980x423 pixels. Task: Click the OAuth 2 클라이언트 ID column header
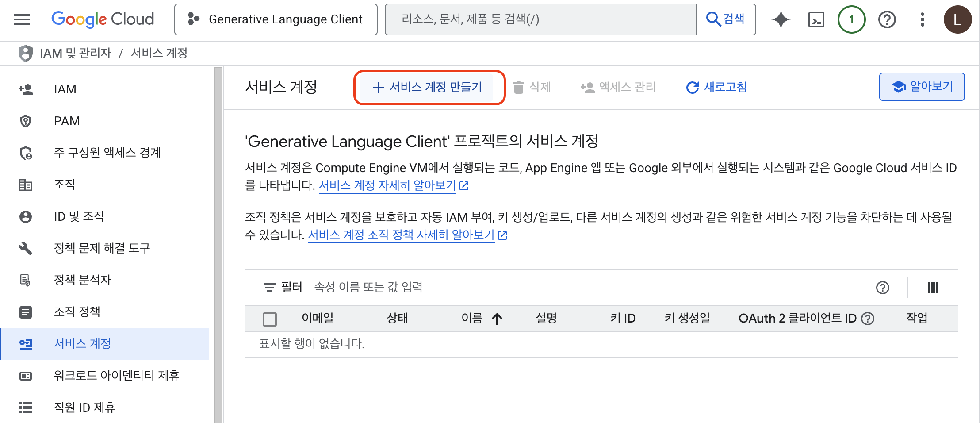click(x=797, y=318)
